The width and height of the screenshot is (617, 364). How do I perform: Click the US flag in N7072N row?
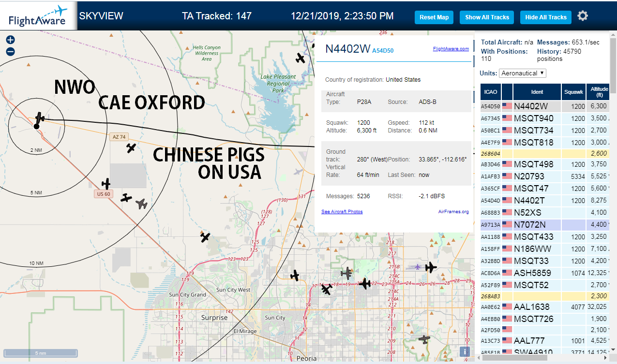pos(507,225)
